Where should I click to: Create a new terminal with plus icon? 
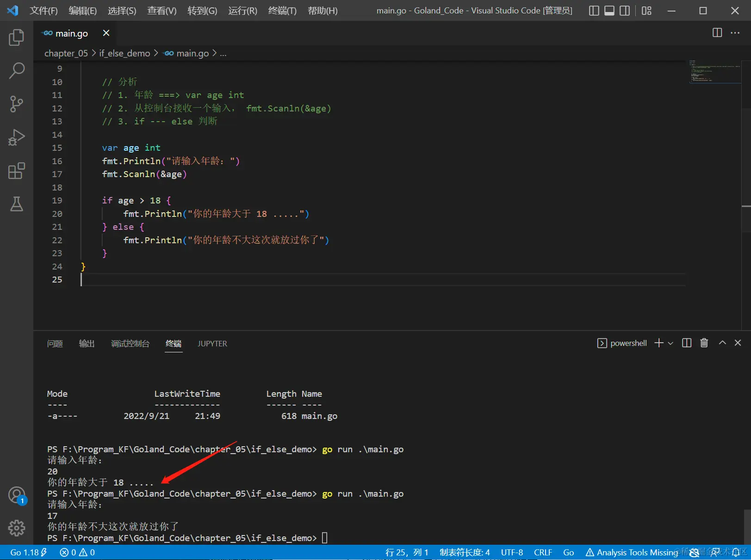[659, 343]
